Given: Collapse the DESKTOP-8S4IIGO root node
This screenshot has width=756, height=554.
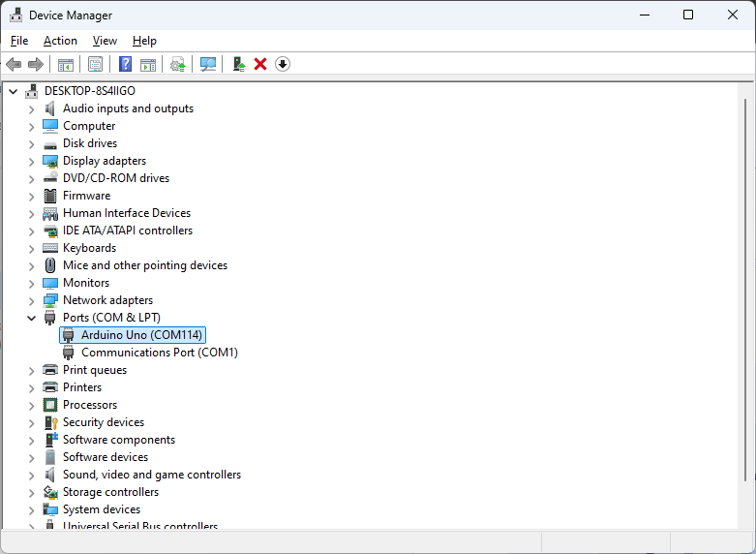Looking at the screenshot, I should [13, 91].
